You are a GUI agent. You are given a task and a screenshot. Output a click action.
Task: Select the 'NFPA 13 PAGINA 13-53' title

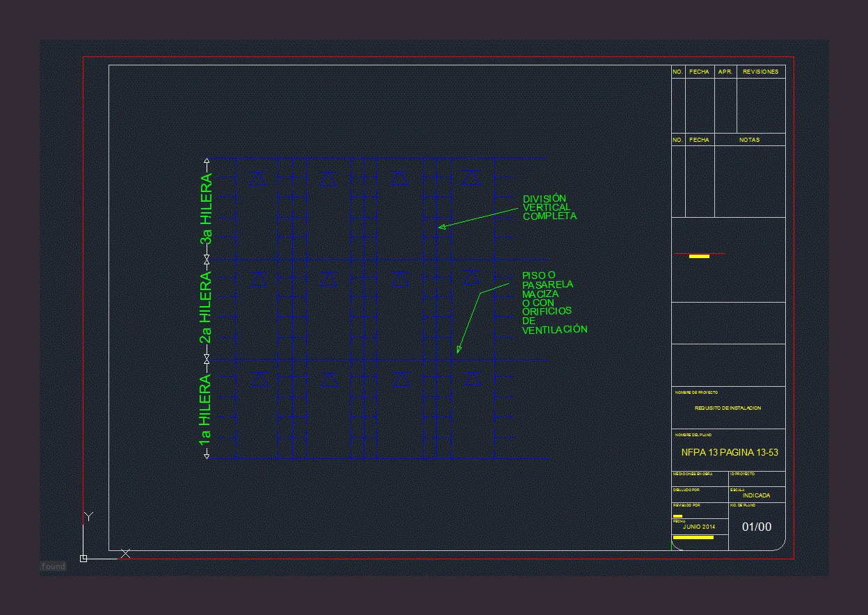click(730, 452)
